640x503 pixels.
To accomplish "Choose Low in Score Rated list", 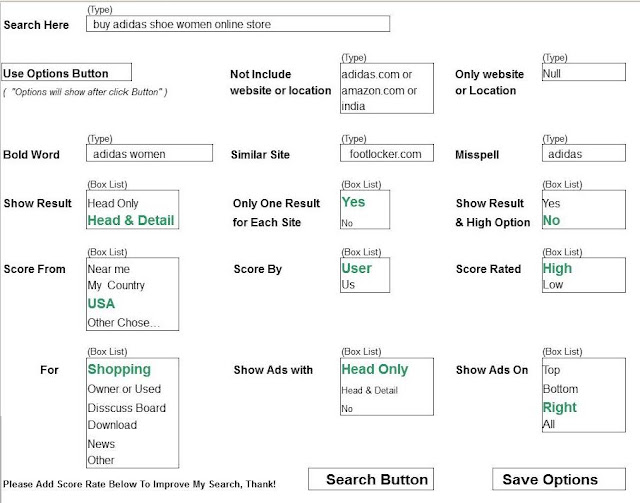I will (553, 285).
